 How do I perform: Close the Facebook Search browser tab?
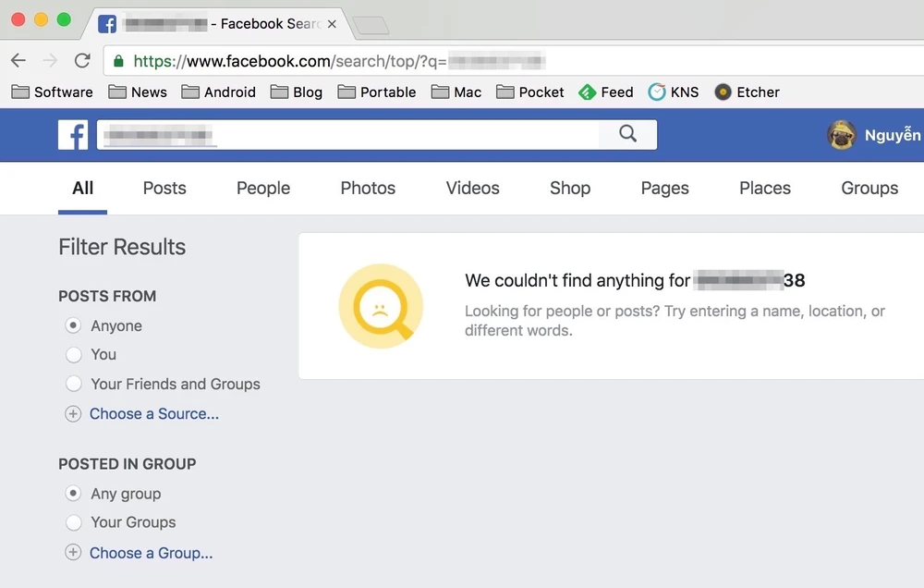click(332, 24)
